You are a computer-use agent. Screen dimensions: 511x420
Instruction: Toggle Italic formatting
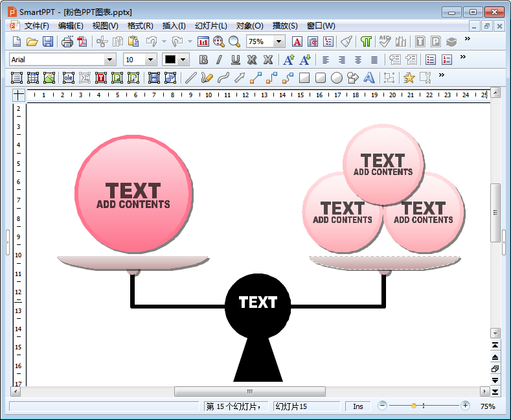(220, 60)
